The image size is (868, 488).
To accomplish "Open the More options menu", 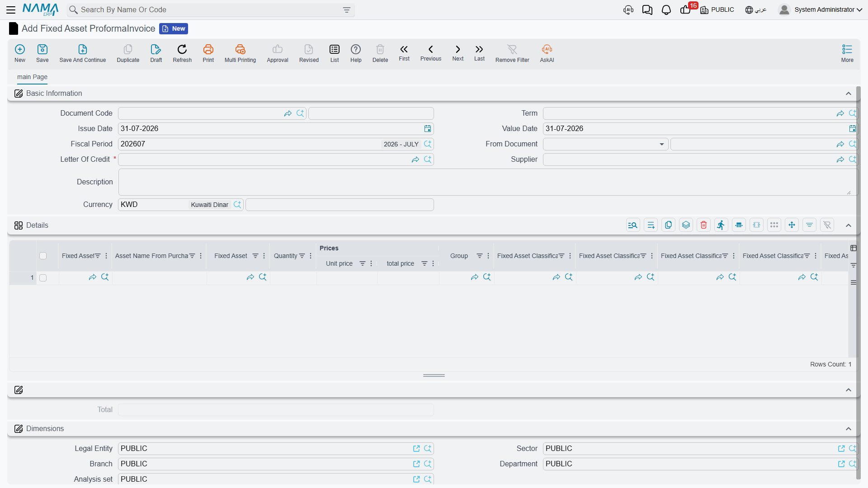I will 847,53.
